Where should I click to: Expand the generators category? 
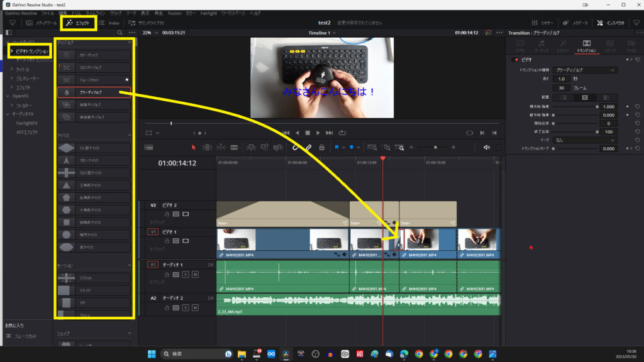tap(11, 79)
